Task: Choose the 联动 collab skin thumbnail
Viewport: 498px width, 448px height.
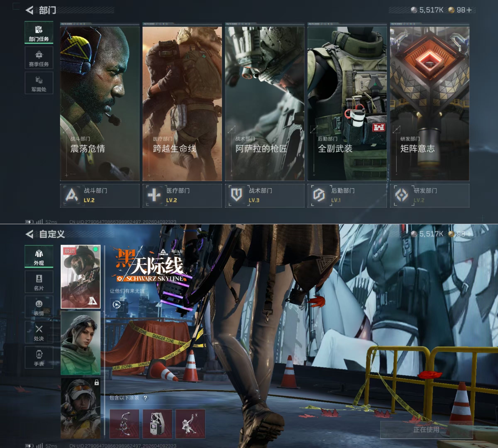Action: pyautogui.click(x=81, y=277)
